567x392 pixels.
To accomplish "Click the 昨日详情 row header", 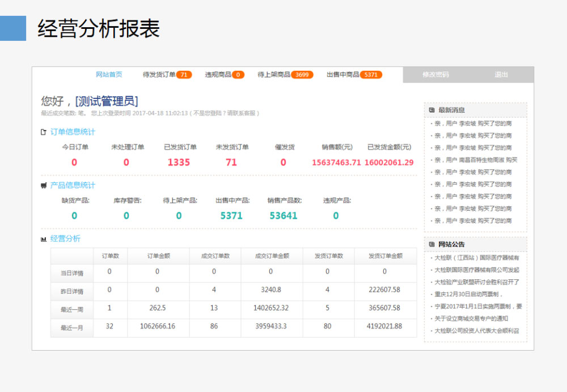I will (72, 292).
